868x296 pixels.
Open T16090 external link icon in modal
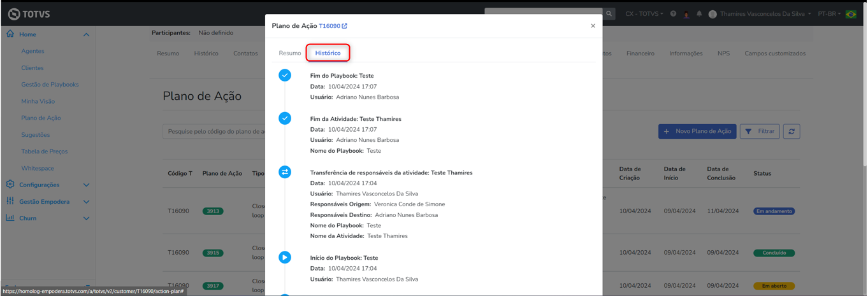pos(345,26)
